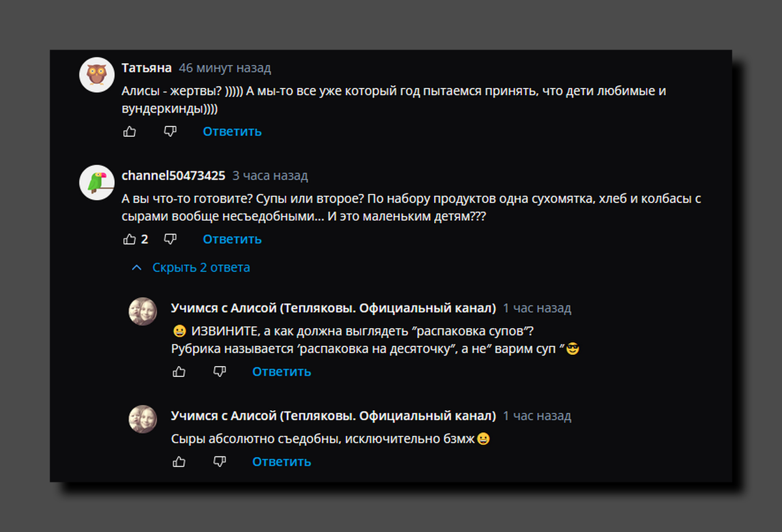Image resolution: width=782 pixels, height=532 pixels.
Task: Reply to channel50473425 via Ответить
Action: click(232, 240)
